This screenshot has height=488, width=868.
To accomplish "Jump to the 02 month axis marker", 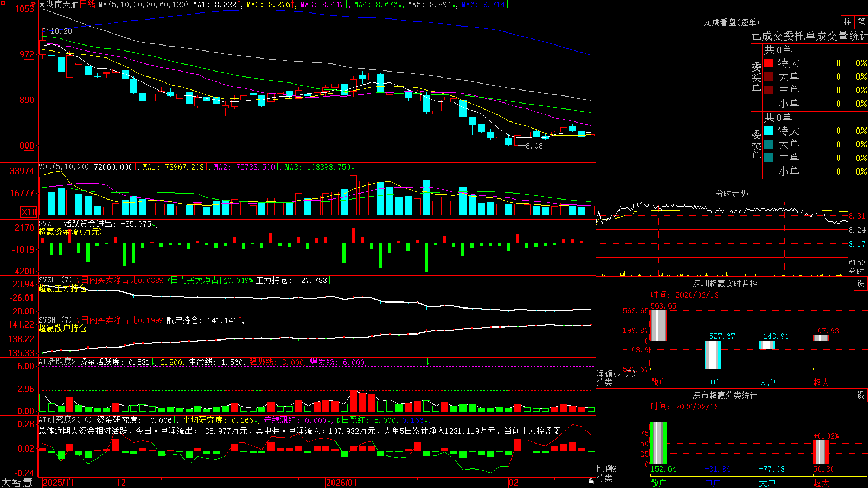I will tap(514, 483).
